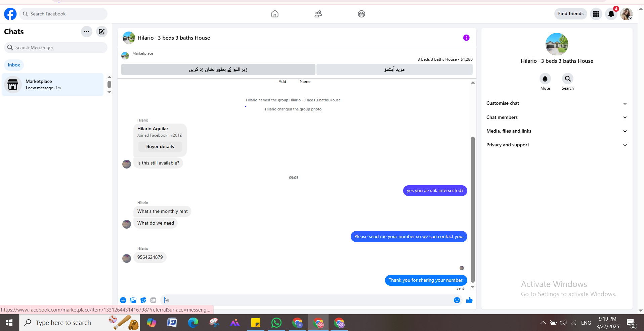Expand the Customise chat section

(x=557, y=103)
